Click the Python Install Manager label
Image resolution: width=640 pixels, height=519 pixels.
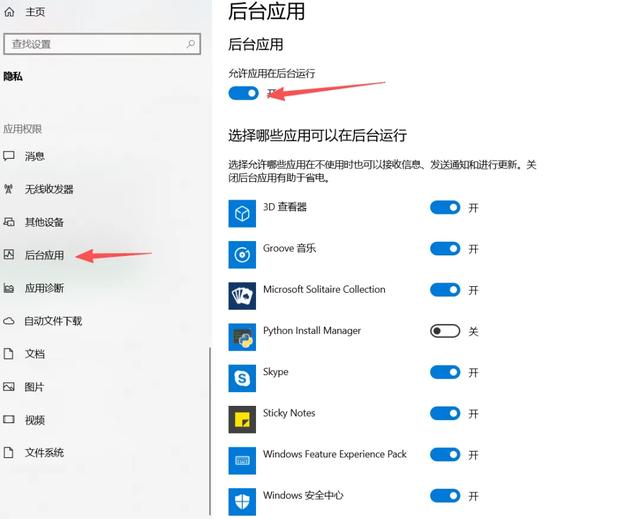(x=312, y=330)
